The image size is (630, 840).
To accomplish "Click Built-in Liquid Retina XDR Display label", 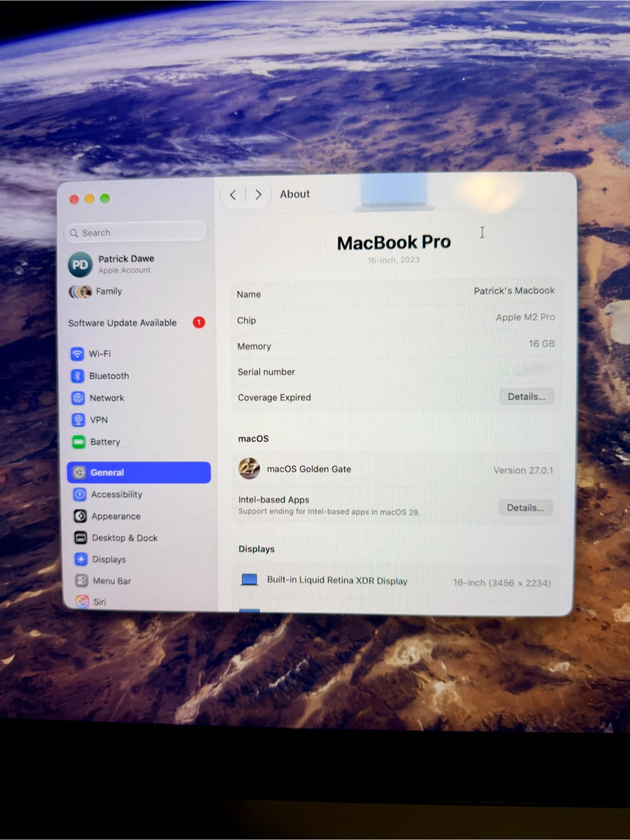I will point(337,580).
